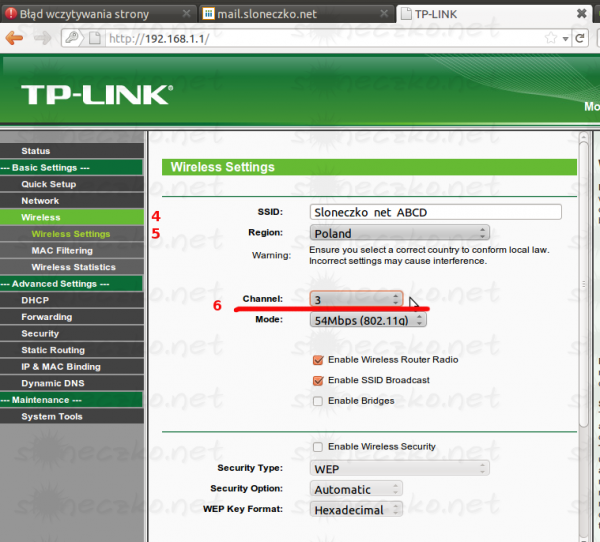Close the mail.sloneczko.net tab
Screen dimensions: 600x542
click(x=384, y=14)
